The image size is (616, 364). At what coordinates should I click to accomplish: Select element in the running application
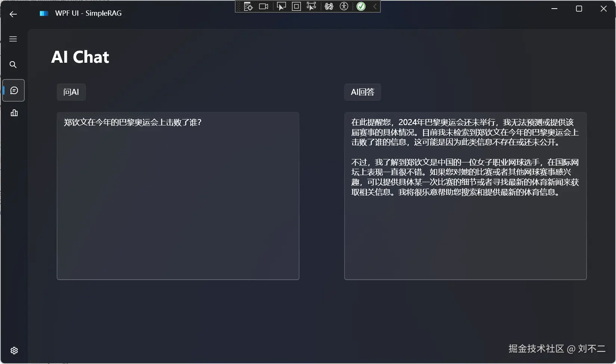tap(281, 6)
